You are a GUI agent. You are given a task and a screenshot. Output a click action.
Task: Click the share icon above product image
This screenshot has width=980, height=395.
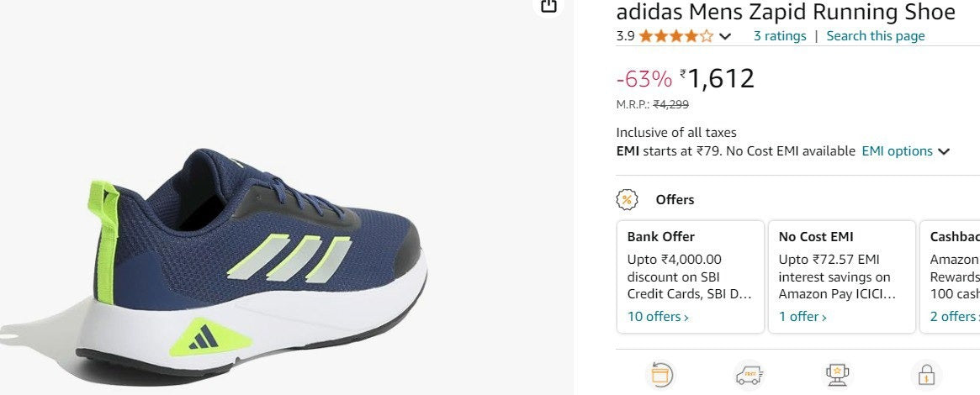(x=548, y=5)
